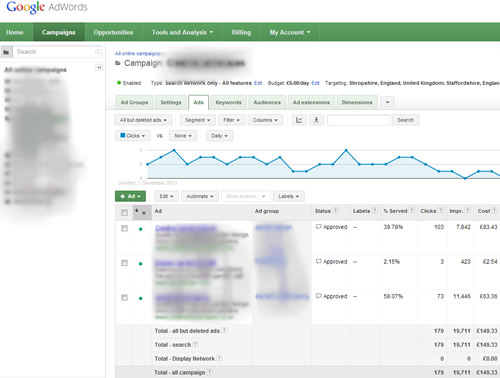
Task: Click help icon beside Total - all campaign
Action: 210,372
